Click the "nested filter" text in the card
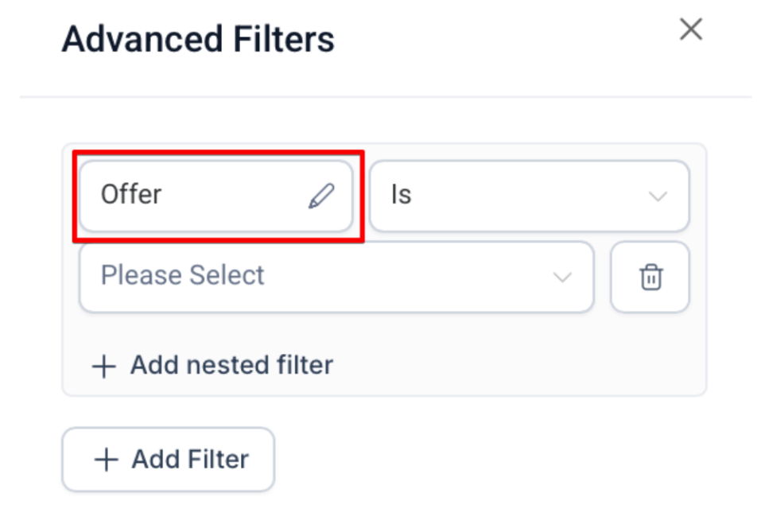The image size is (765, 532). pyautogui.click(x=259, y=366)
